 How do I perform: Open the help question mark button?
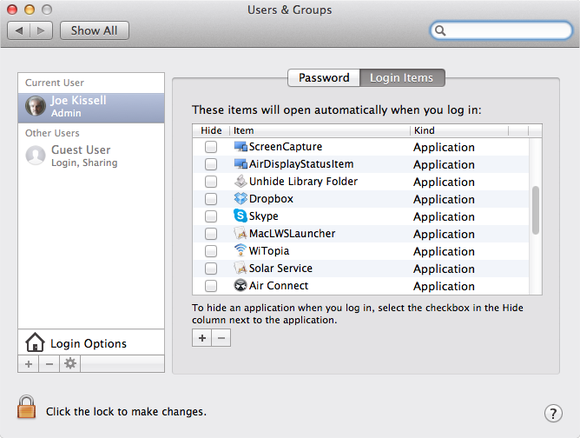pos(553,413)
